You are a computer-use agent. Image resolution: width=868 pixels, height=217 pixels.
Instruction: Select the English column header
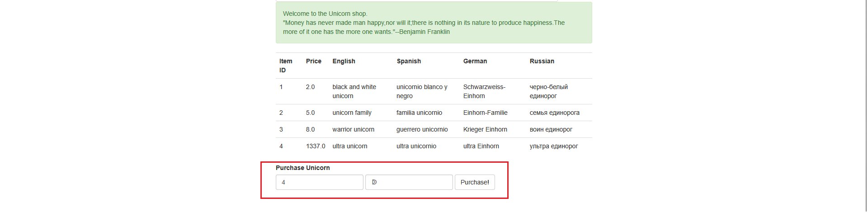tap(344, 61)
